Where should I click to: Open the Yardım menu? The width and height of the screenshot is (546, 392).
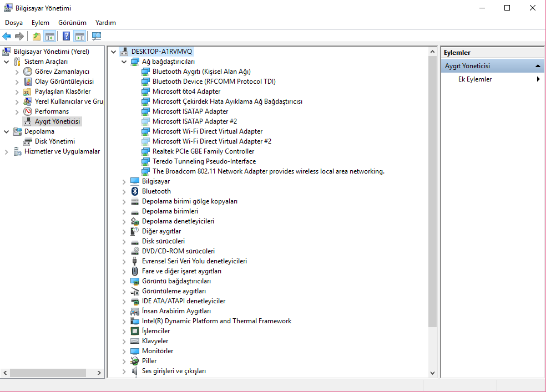click(x=105, y=23)
